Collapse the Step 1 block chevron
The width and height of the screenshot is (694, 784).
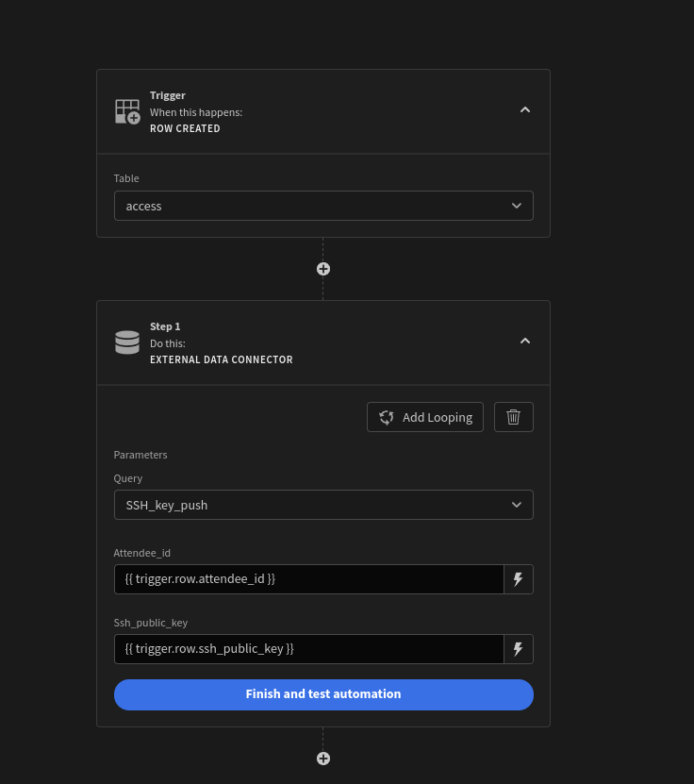click(524, 341)
